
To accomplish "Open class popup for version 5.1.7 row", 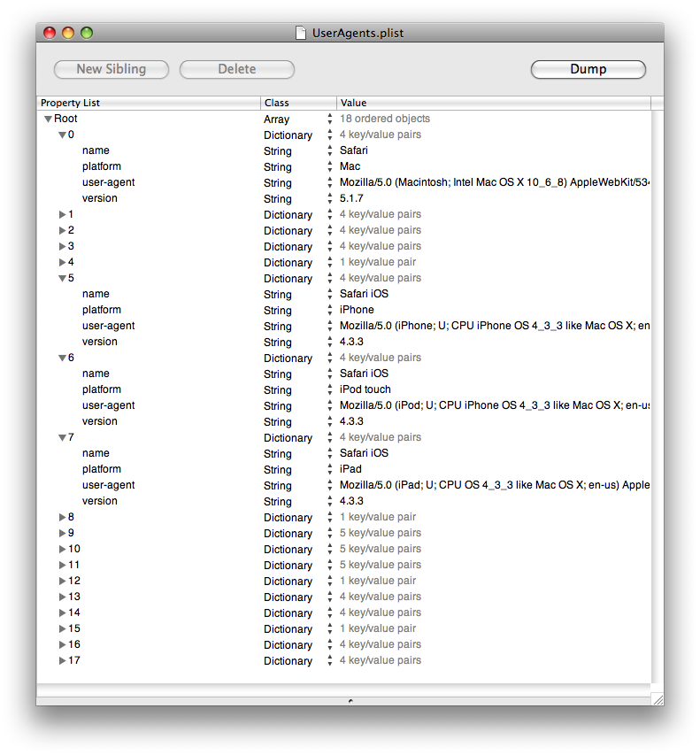I will 329,198.
